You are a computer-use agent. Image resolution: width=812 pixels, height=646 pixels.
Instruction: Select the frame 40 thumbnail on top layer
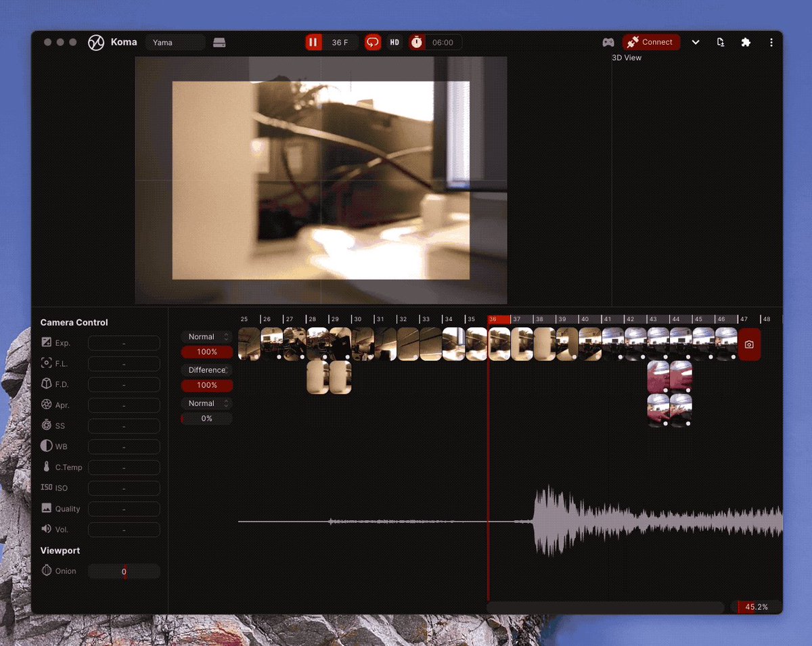click(x=590, y=344)
